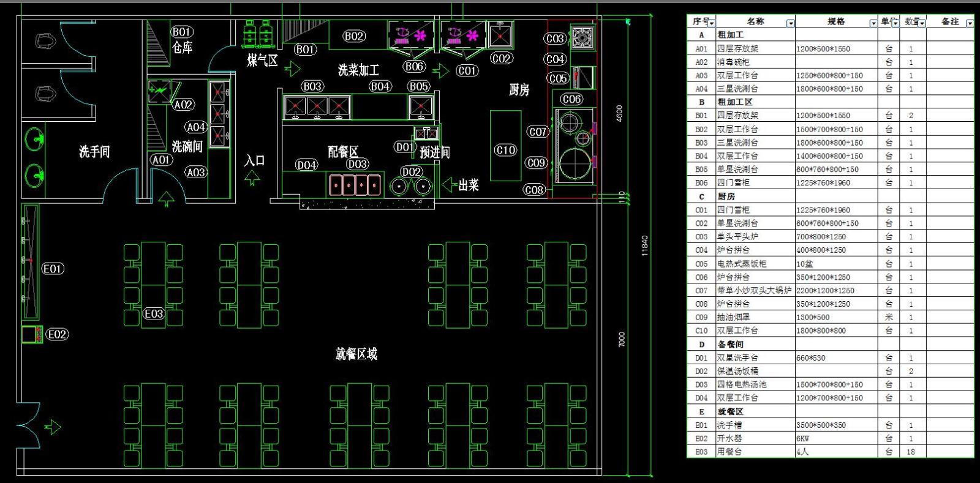980x483 pixels.
Task: Select the 3500*500*350 spec cell
Action: pyautogui.click(x=837, y=425)
